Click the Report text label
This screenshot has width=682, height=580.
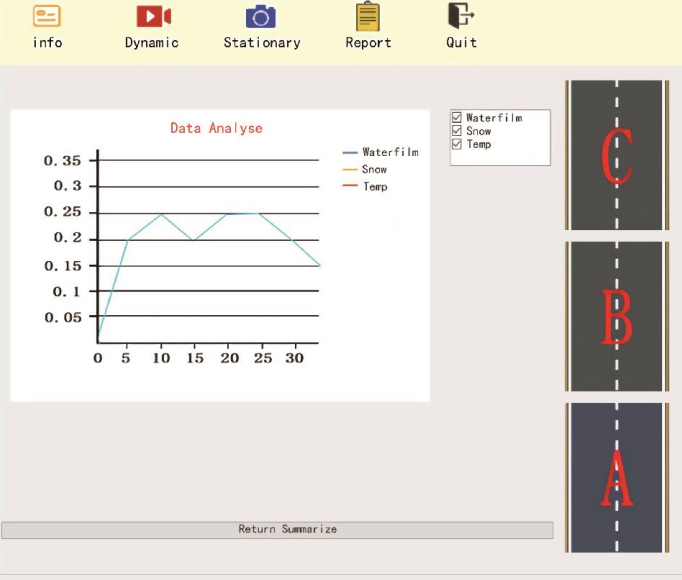pyautogui.click(x=368, y=42)
